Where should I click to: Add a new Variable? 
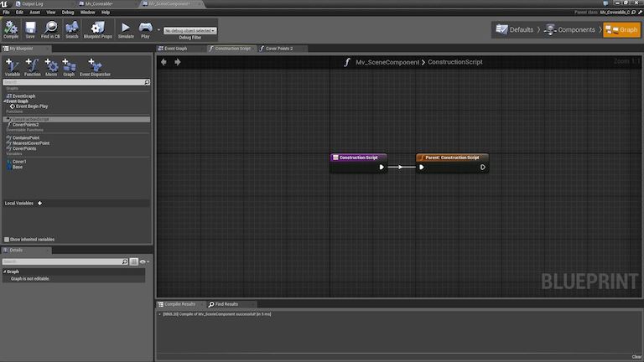pyautogui.click(x=13, y=67)
